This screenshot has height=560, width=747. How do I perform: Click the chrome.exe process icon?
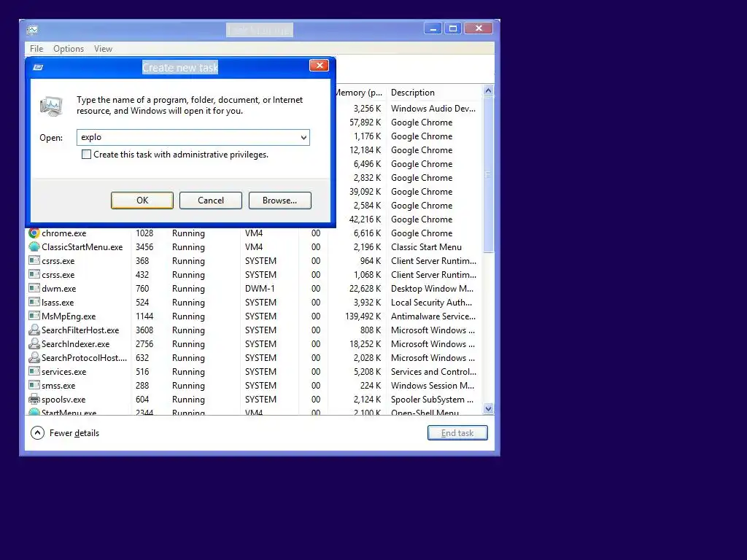tap(34, 233)
